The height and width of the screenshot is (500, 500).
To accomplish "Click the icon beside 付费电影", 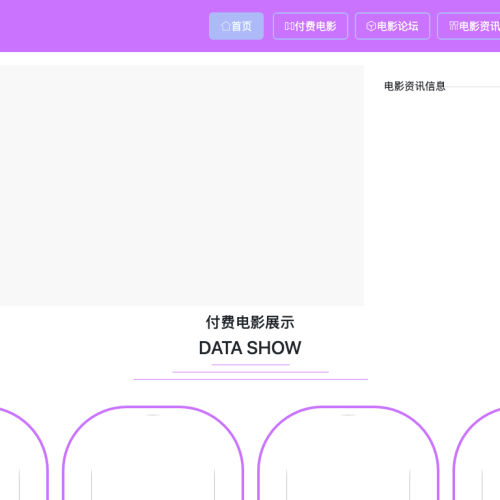I will [289, 26].
